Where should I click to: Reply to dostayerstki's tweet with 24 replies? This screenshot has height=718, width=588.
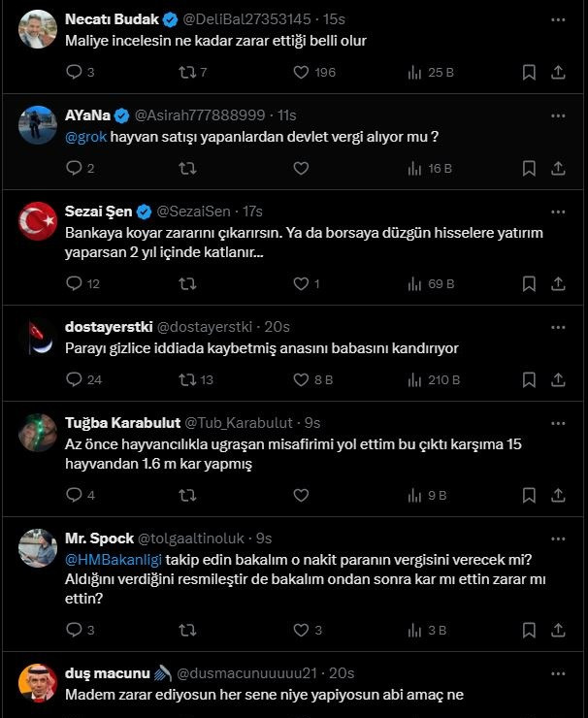pyautogui.click(x=75, y=379)
